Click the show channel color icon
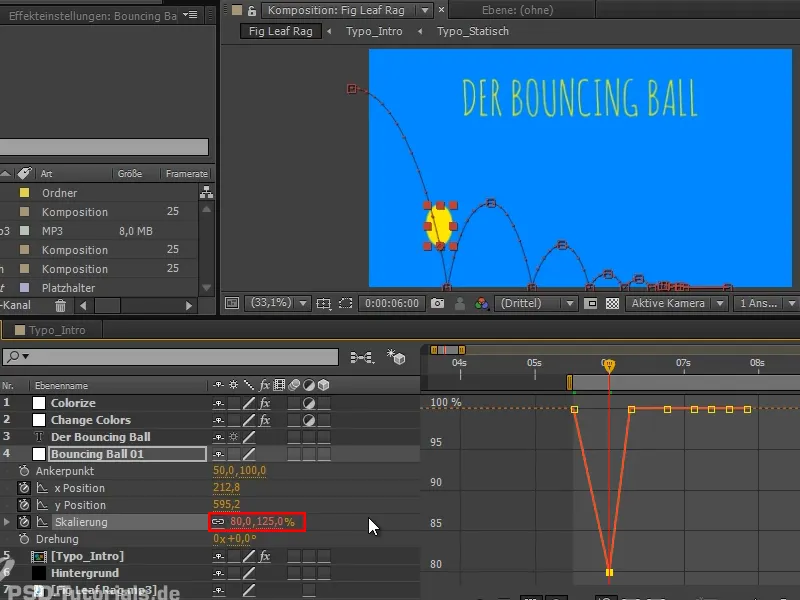The image size is (800, 600). click(482, 303)
